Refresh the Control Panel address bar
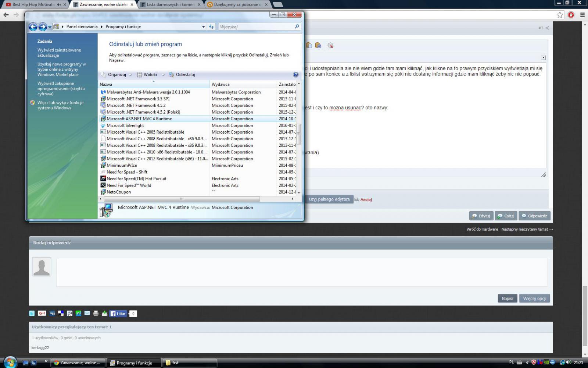 coord(211,27)
